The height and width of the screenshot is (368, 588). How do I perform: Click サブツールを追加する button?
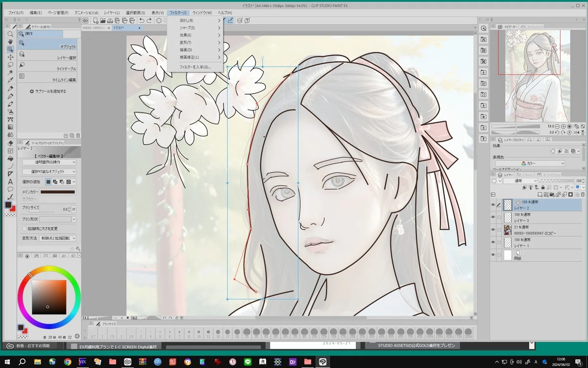[48, 91]
